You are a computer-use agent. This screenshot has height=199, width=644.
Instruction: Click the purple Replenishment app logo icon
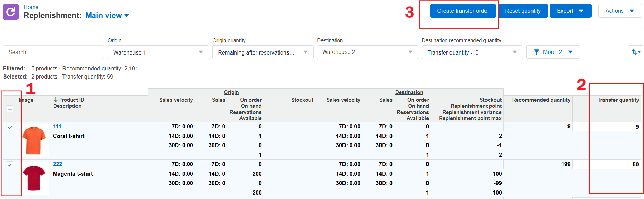[x=11, y=12]
